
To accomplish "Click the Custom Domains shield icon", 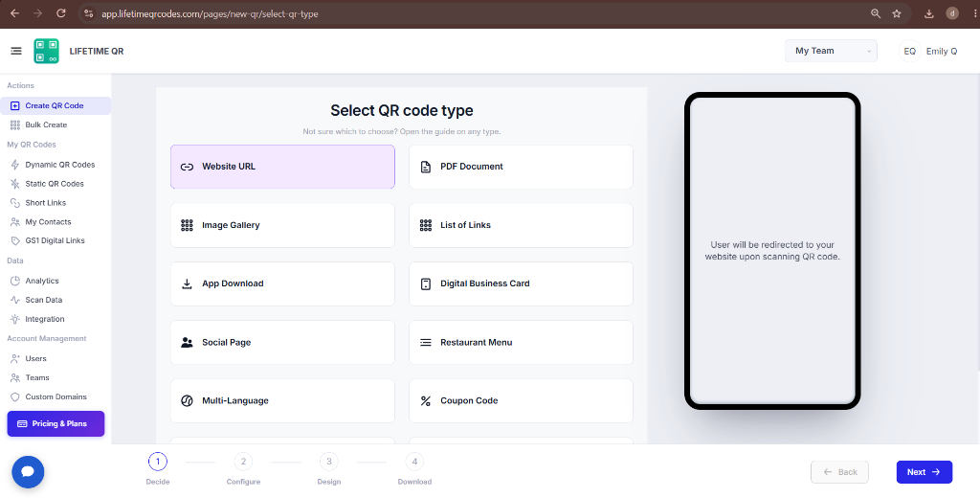I will pos(15,396).
